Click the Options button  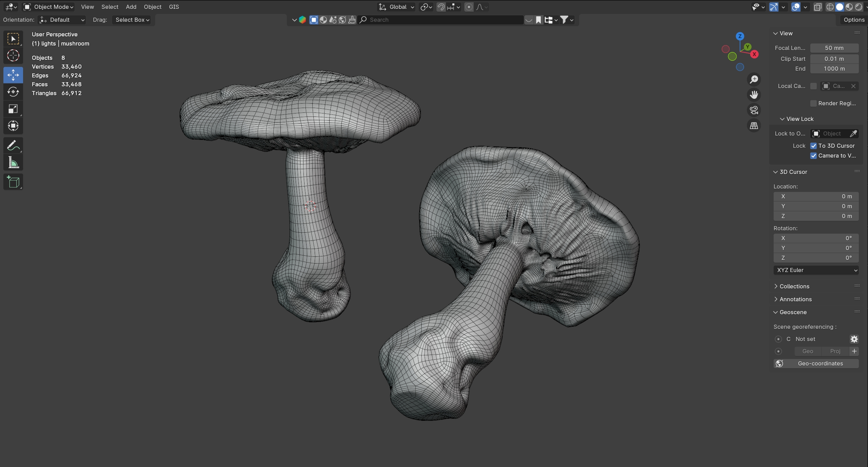(854, 20)
